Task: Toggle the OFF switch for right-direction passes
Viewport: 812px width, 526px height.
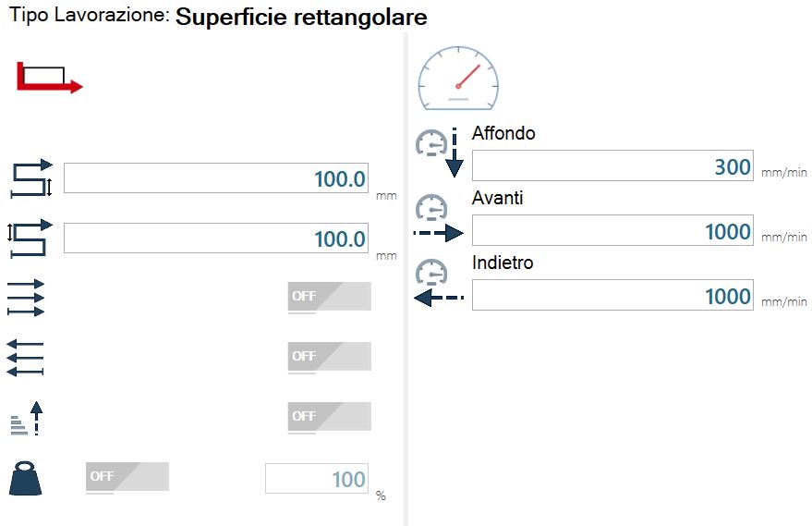Action: 330,297
